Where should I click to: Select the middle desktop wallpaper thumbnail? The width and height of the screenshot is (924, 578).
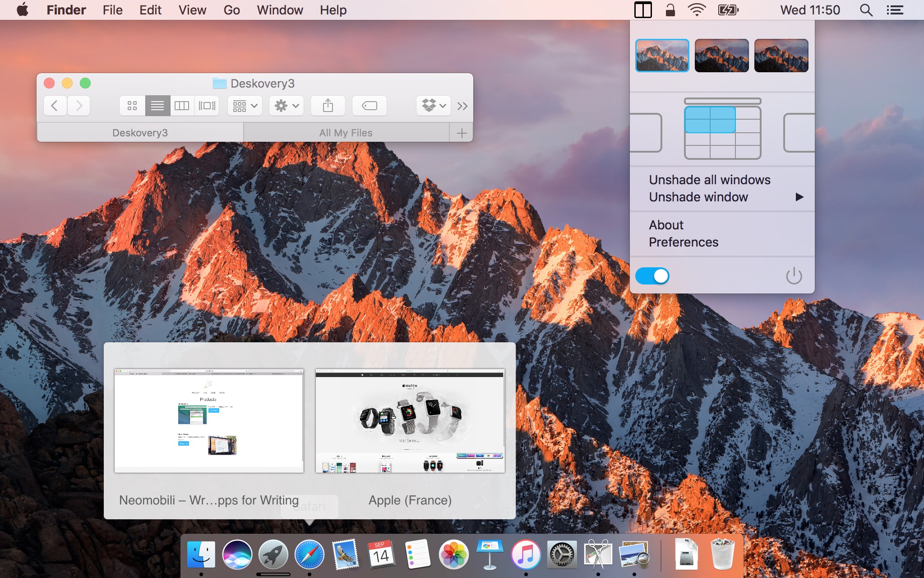click(x=721, y=56)
